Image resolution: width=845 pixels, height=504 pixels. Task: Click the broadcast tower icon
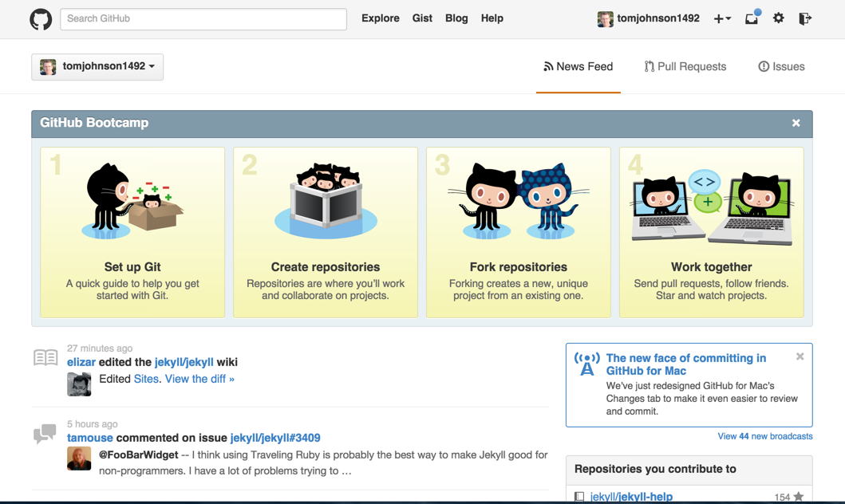tap(586, 364)
